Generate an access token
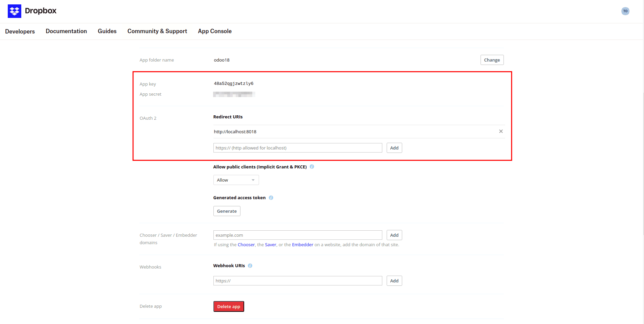Image resolution: width=644 pixels, height=324 pixels. (x=227, y=211)
